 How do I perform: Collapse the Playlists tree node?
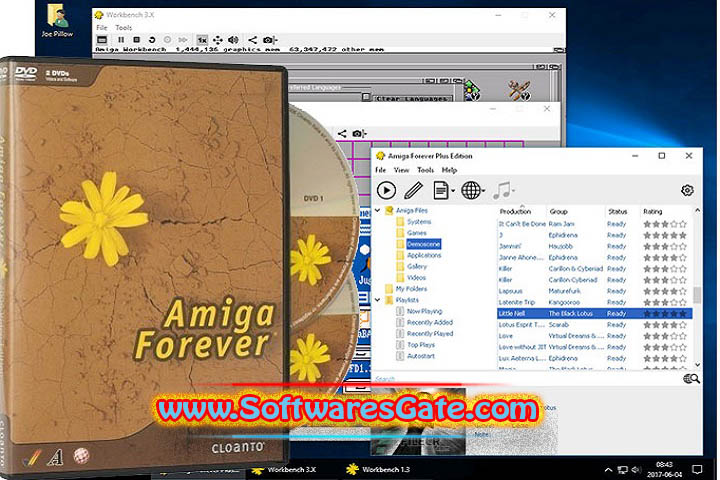377,299
